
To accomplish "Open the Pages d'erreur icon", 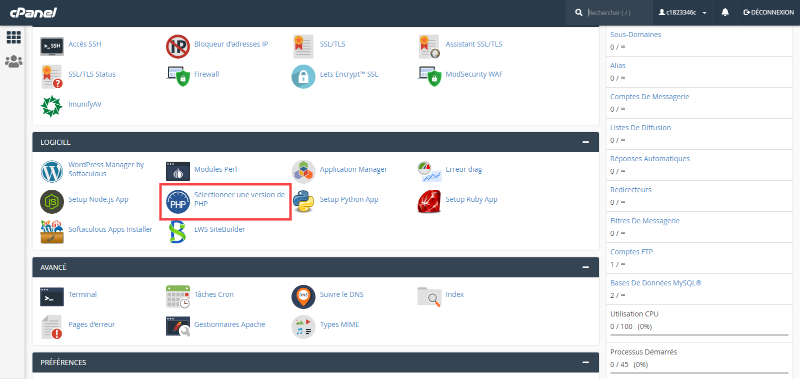I will coord(52,327).
